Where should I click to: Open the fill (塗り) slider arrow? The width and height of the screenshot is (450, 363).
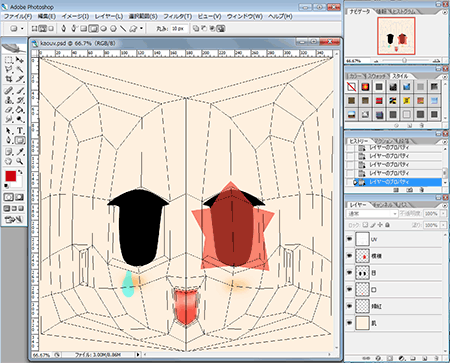pyautogui.click(x=443, y=225)
